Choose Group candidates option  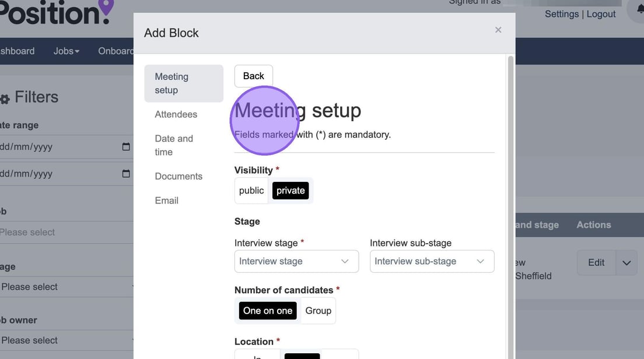[318, 311]
